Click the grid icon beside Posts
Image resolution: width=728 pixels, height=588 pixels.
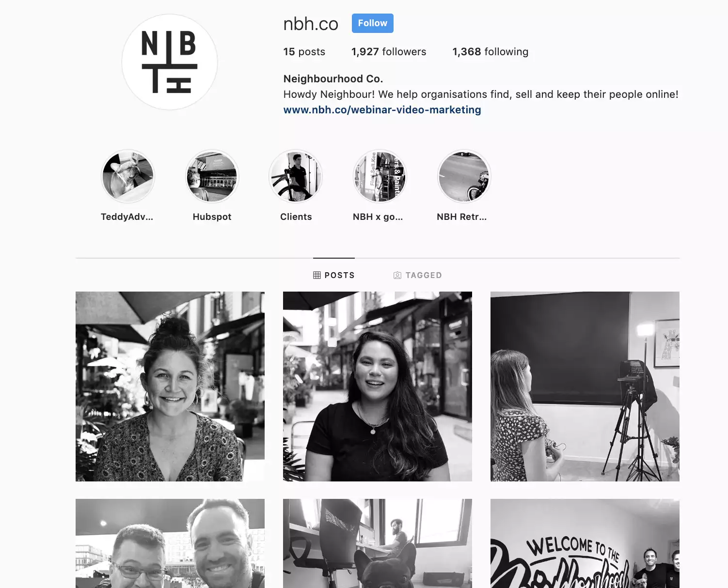[317, 275]
